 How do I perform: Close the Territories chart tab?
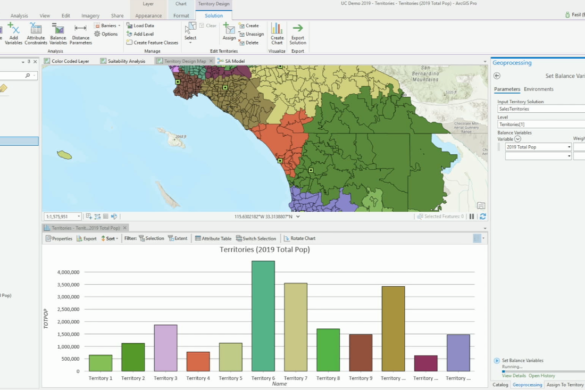pyautogui.click(x=125, y=228)
